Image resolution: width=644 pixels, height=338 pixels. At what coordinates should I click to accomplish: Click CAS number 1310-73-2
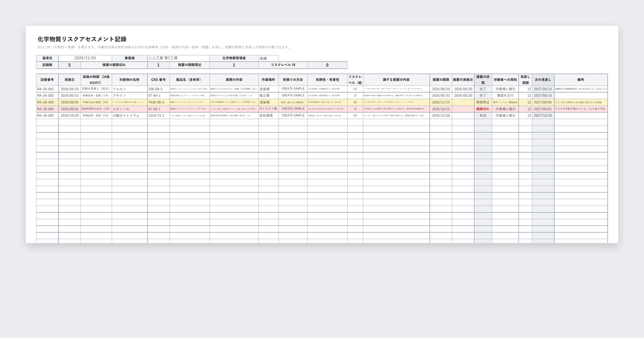click(x=158, y=115)
